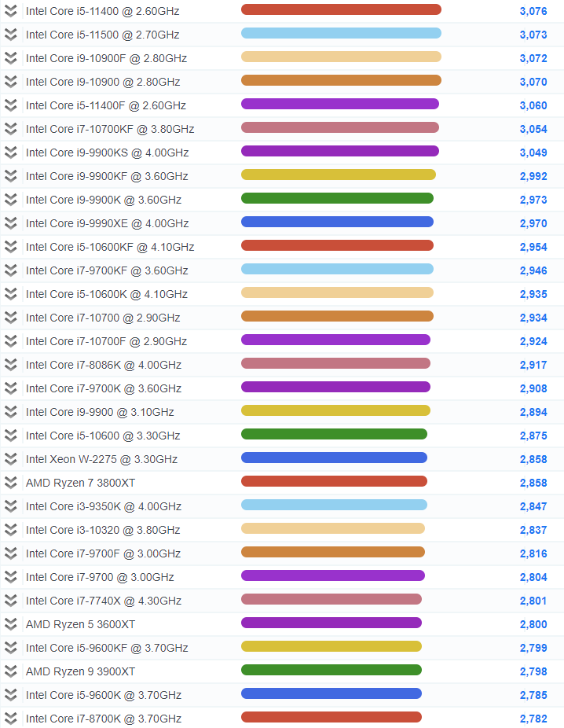The image size is (564, 728).
Task: Expand the AMD Ryzen 5 3600XT entry
Action: [10, 624]
